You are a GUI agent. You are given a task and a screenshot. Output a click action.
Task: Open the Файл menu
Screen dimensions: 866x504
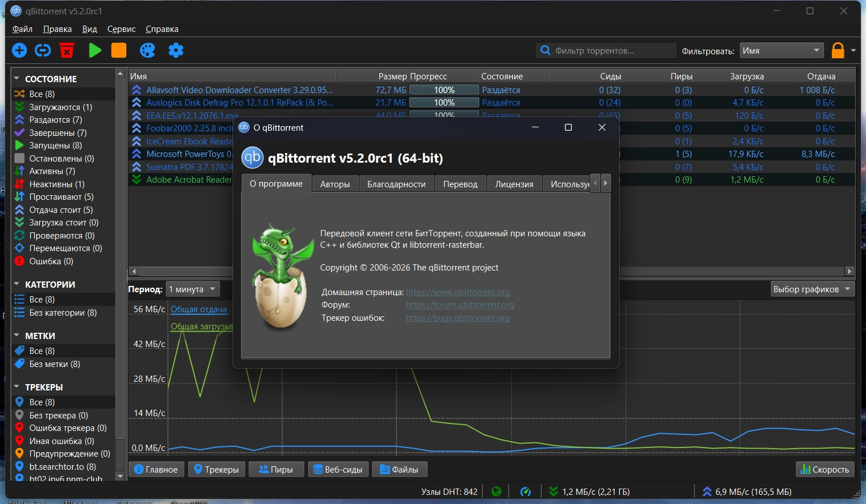pos(22,29)
